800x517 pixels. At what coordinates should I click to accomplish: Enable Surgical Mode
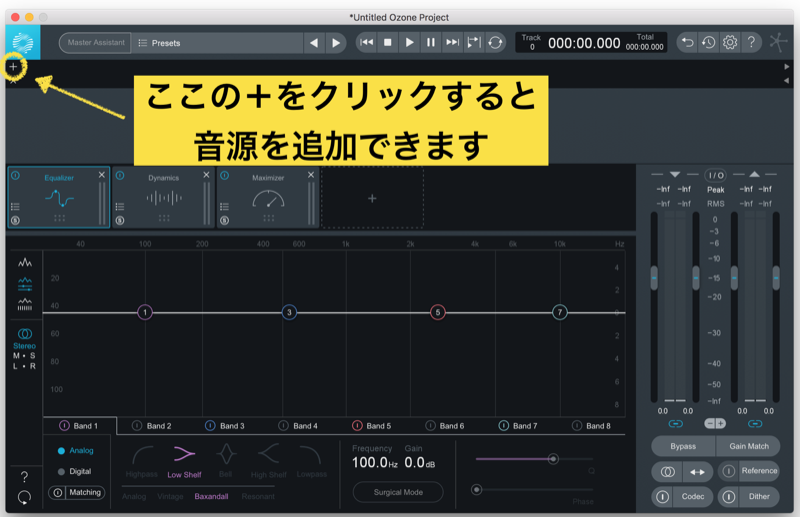[x=398, y=493]
